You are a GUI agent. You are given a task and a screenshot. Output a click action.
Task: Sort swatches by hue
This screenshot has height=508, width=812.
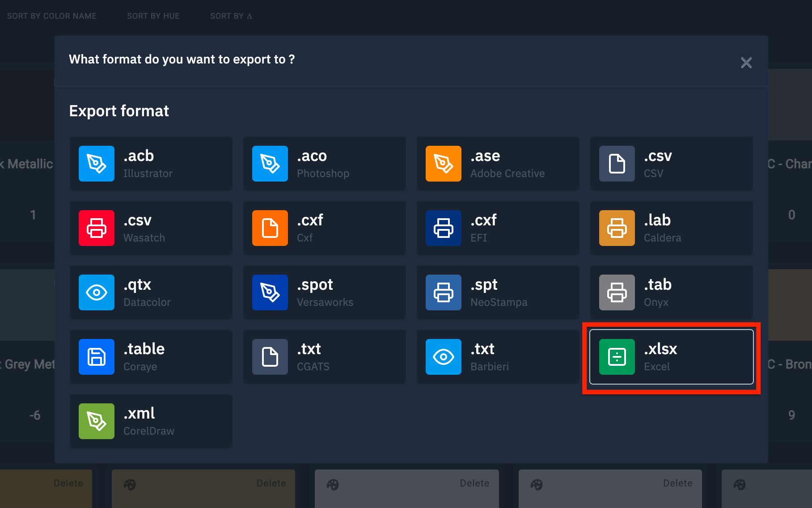153,16
